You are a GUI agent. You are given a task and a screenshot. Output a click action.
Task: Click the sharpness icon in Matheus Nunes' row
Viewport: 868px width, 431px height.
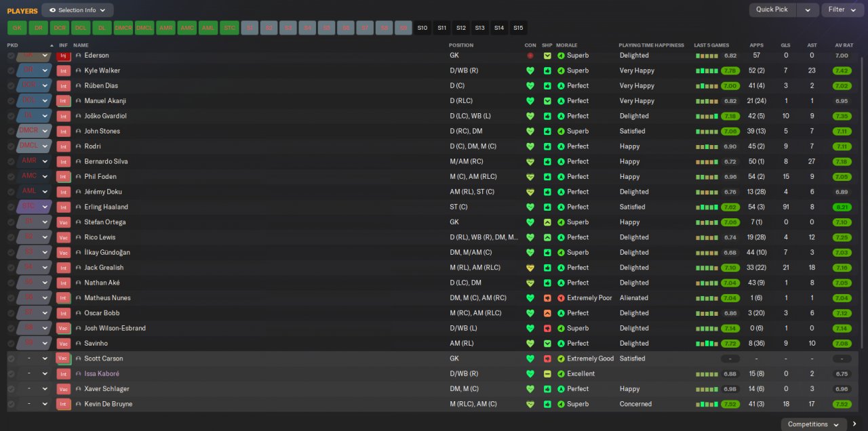click(x=547, y=298)
